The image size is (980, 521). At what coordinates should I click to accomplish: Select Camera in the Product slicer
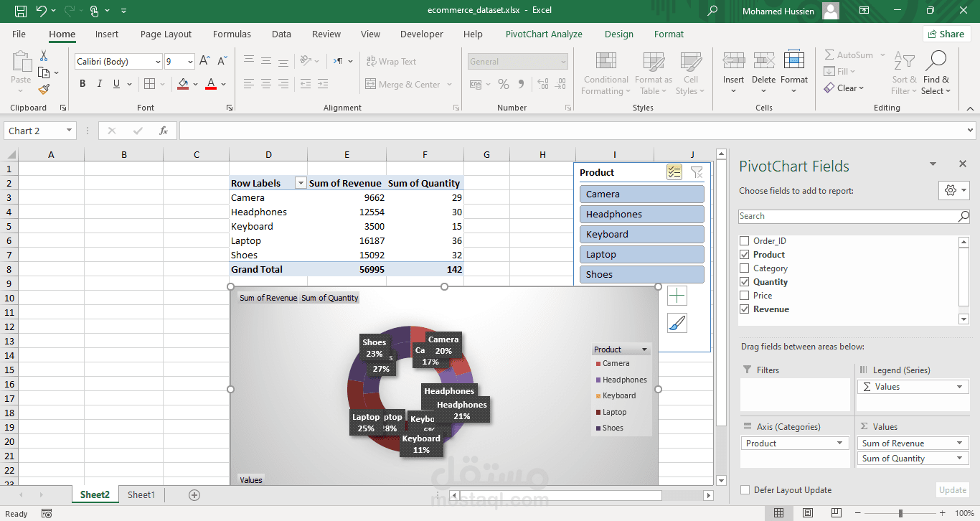point(642,194)
